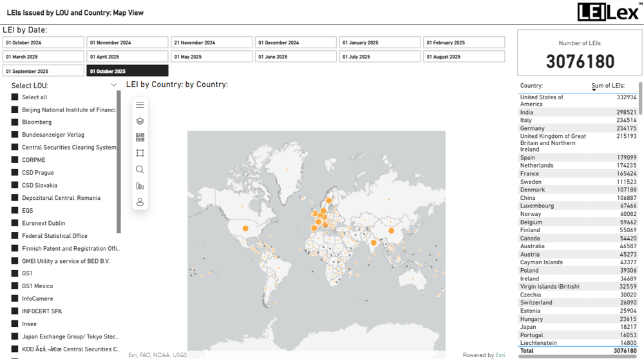Select the 01 January 2025 date
This screenshot has height=361, width=644.
380,43
